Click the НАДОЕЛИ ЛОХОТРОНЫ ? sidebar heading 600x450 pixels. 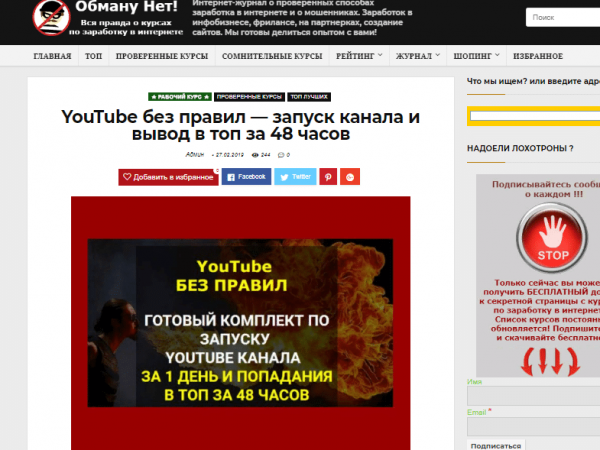click(520, 148)
